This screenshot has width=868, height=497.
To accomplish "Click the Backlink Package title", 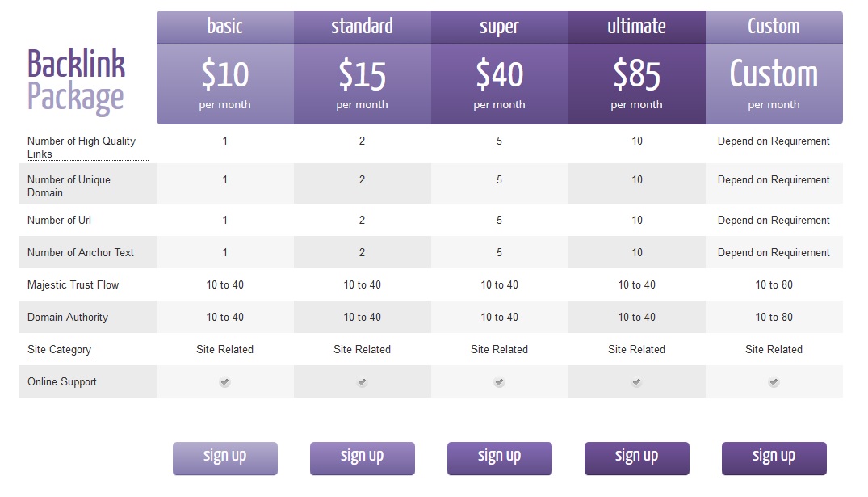I will pos(77,82).
